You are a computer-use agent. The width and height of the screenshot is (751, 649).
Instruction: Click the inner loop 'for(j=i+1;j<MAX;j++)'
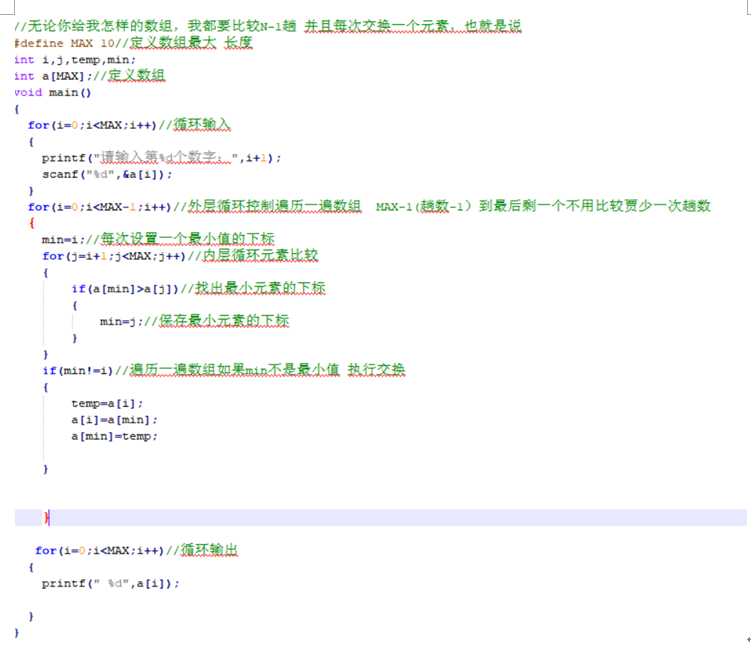point(114,256)
